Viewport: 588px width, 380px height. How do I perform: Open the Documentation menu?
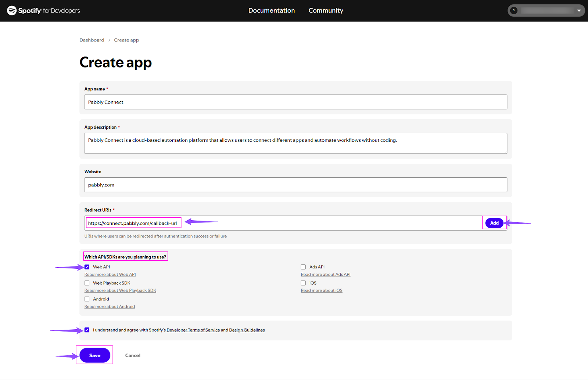click(x=272, y=11)
